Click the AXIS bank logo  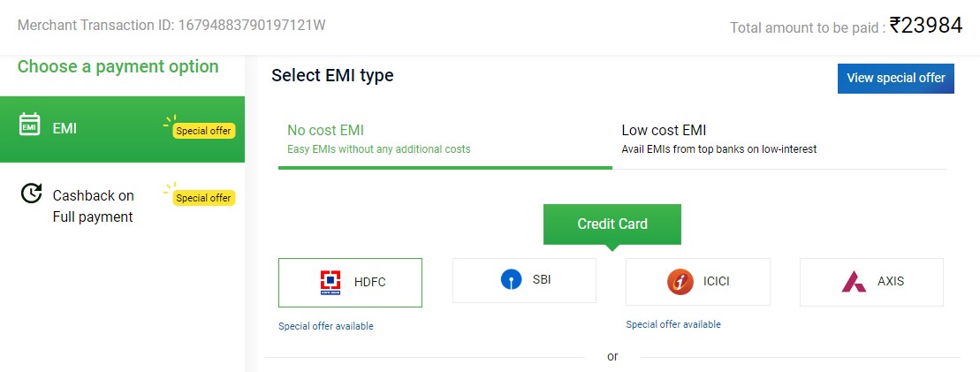pos(854,282)
